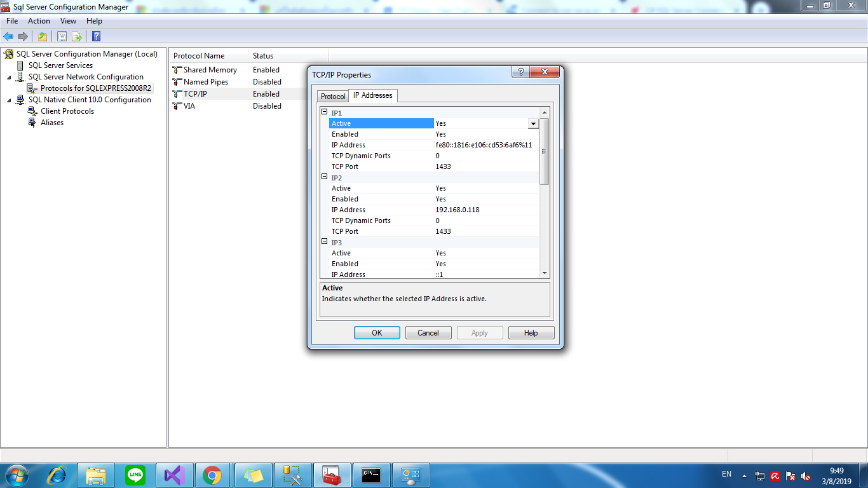The image size is (868, 488).
Task: Collapse SQL Server Network Configuration tree node
Action: 9,78
